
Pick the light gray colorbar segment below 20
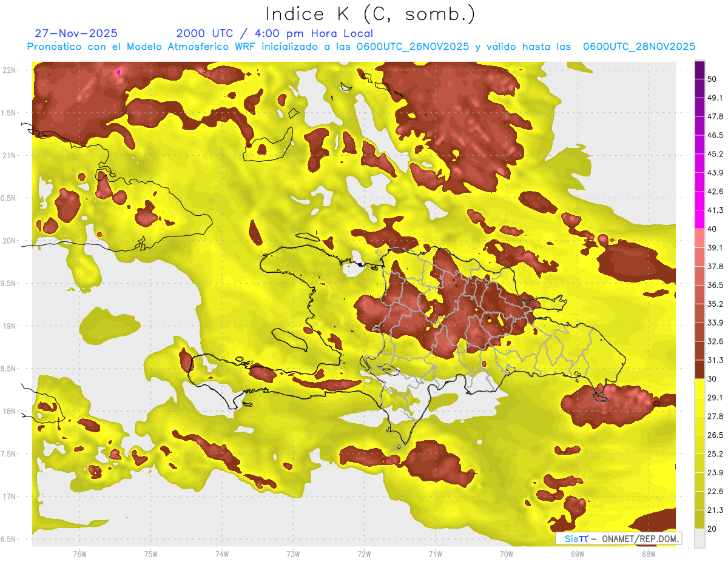click(x=699, y=538)
